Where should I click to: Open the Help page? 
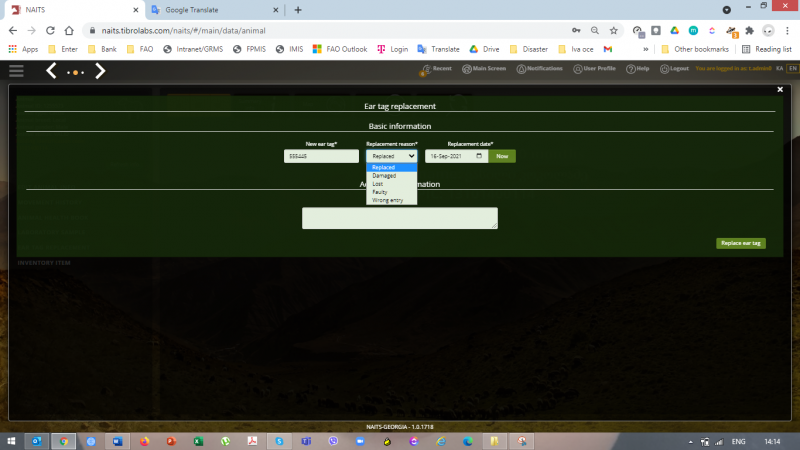click(x=638, y=69)
